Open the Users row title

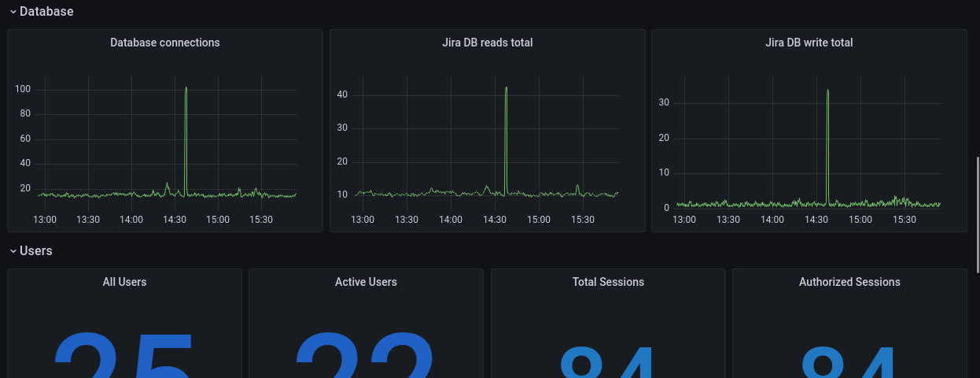[x=36, y=251]
